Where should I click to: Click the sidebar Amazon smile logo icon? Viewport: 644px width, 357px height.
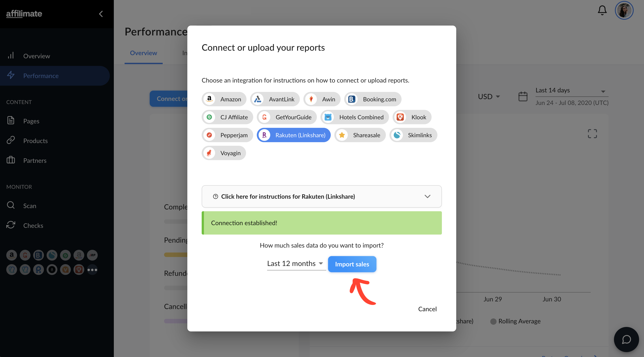point(11,255)
